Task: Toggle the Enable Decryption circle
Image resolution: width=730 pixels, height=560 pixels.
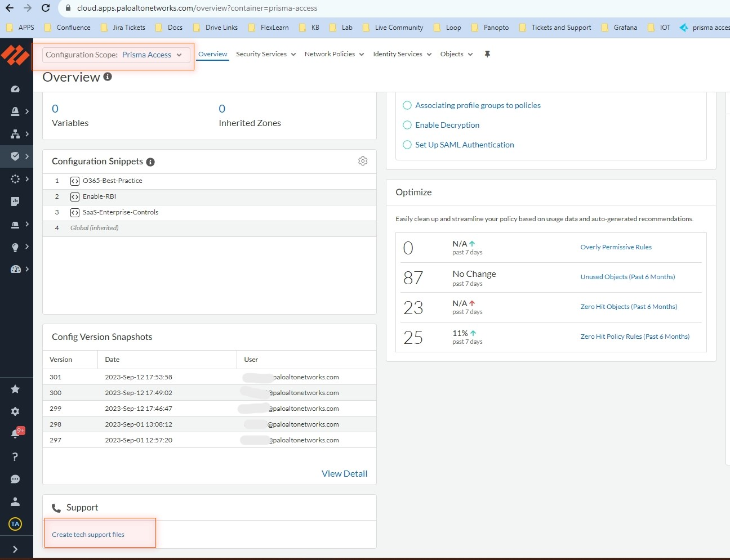Action: [407, 125]
